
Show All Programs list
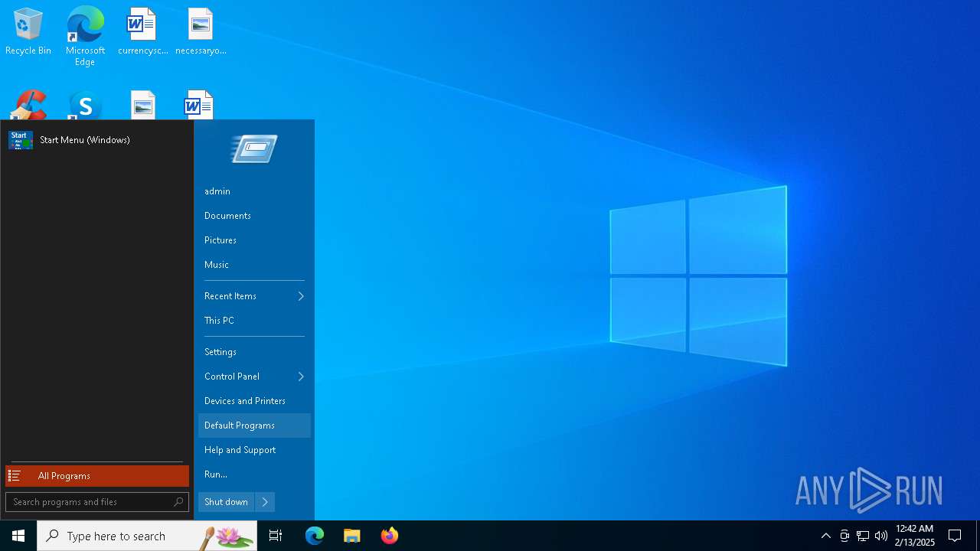click(97, 476)
